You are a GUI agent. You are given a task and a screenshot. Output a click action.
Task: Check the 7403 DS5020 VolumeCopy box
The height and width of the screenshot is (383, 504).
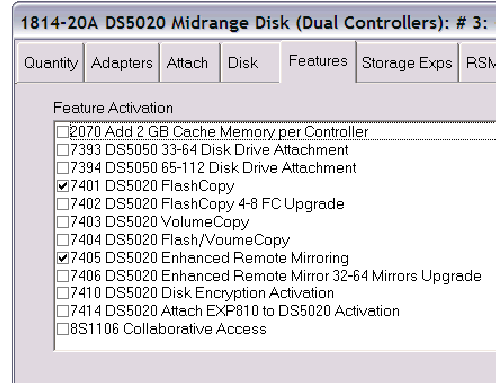pyautogui.click(x=63, y=222)
